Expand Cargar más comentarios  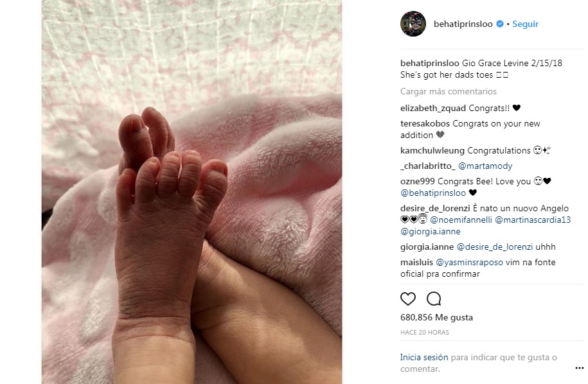(x=448, y=91)
